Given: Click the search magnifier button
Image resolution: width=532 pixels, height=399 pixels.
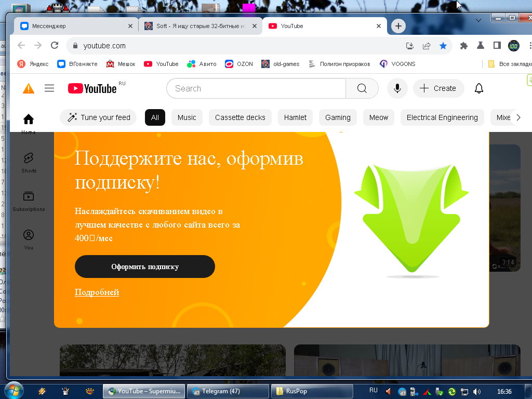Looking at the screenshot, I should [362, 88].
